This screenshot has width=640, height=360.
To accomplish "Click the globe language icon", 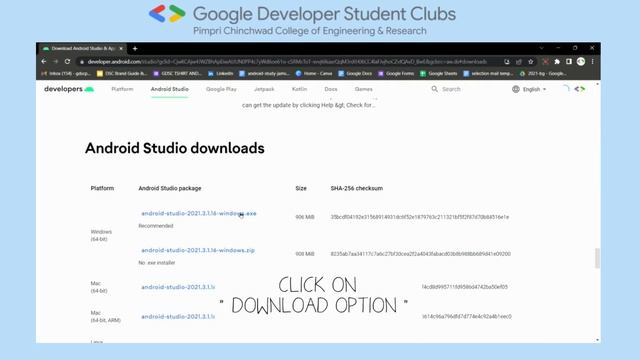I will pyautogui.click(x=516, y=89).
